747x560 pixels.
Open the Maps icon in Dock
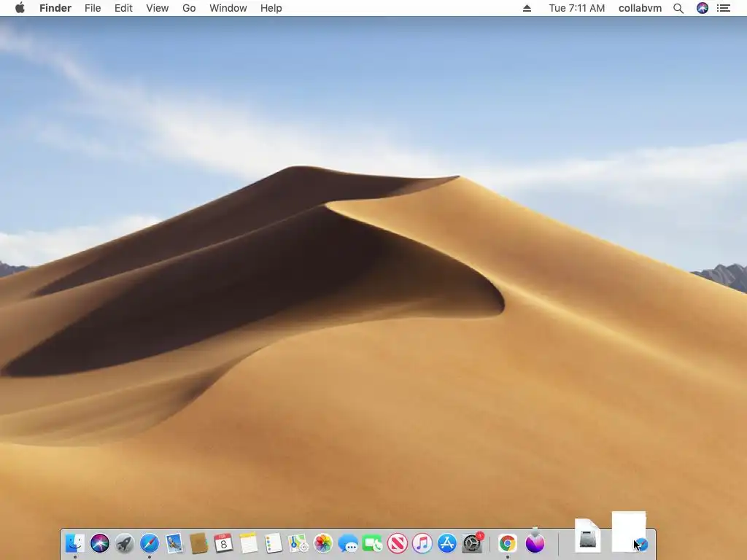[298, 542]
